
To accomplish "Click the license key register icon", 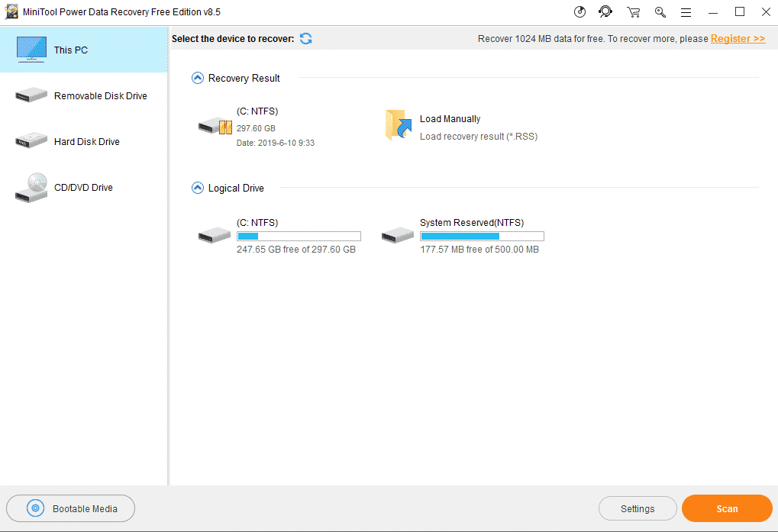I will point(660,11).
